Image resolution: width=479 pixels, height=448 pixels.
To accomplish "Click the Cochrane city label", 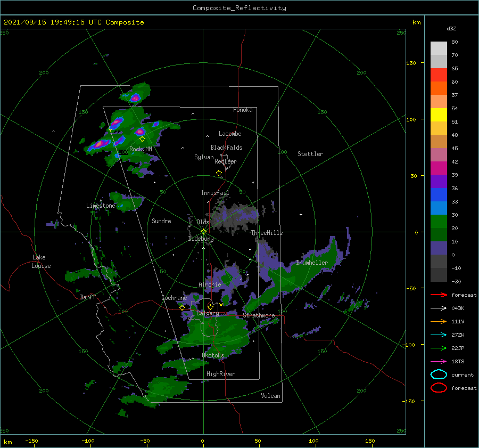I will (x=174, y=298).
